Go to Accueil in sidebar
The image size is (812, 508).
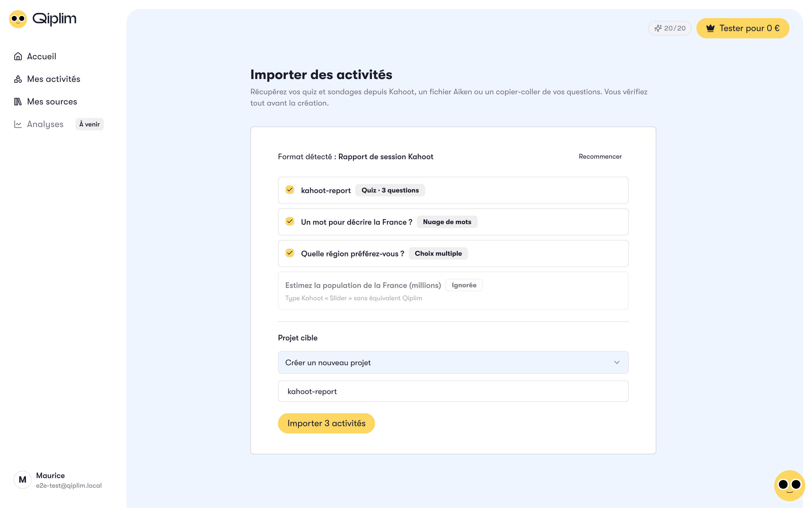pyautogui.click(x=41, y=56)
